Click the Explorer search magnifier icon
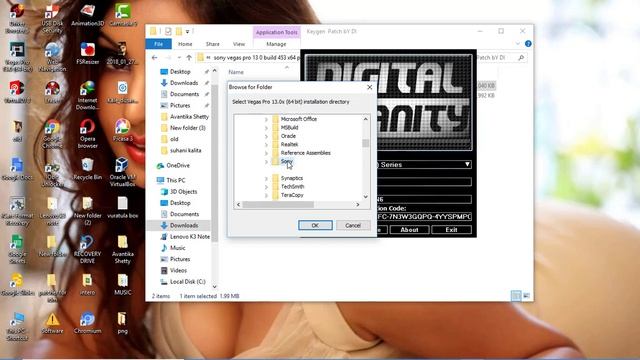Viewport: 640px width, 360px height. [x=521, y=58]
